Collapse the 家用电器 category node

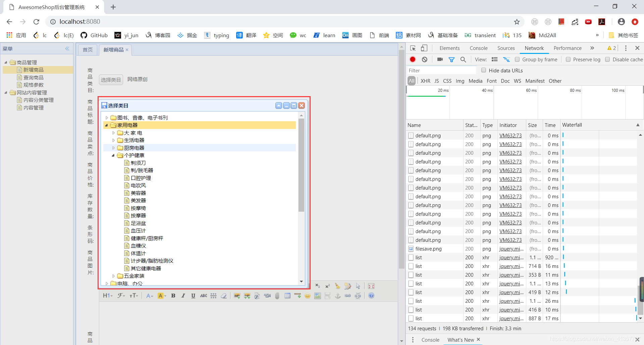[107, 125]
